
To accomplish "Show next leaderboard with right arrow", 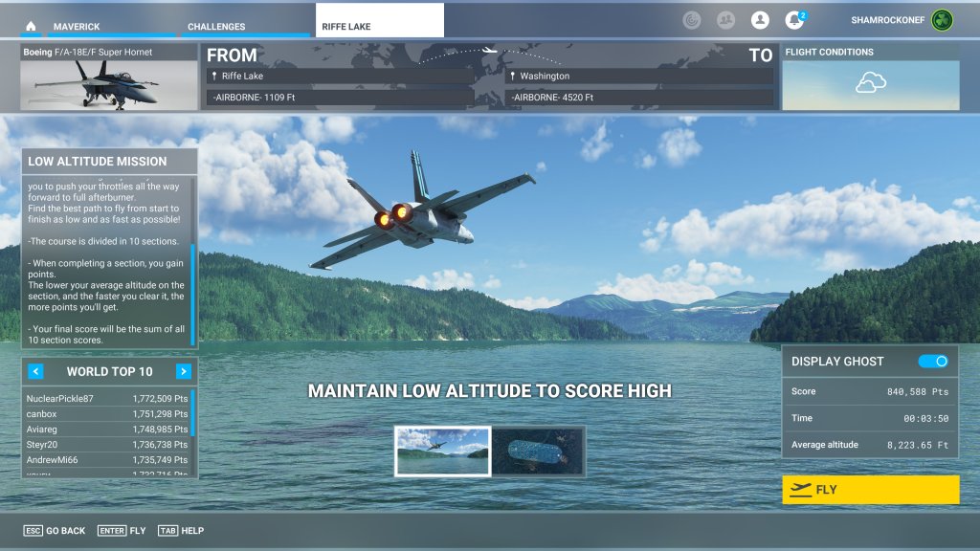I will point(184,371).
